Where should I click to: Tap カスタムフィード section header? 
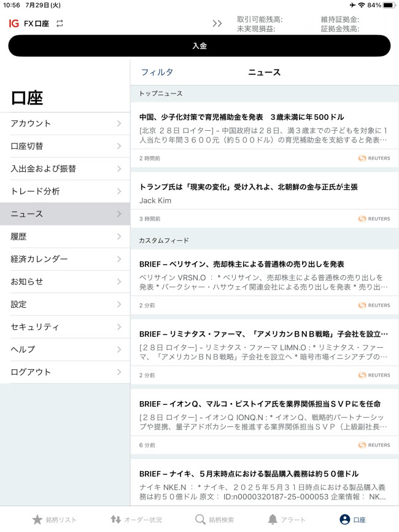pos(265,241)
